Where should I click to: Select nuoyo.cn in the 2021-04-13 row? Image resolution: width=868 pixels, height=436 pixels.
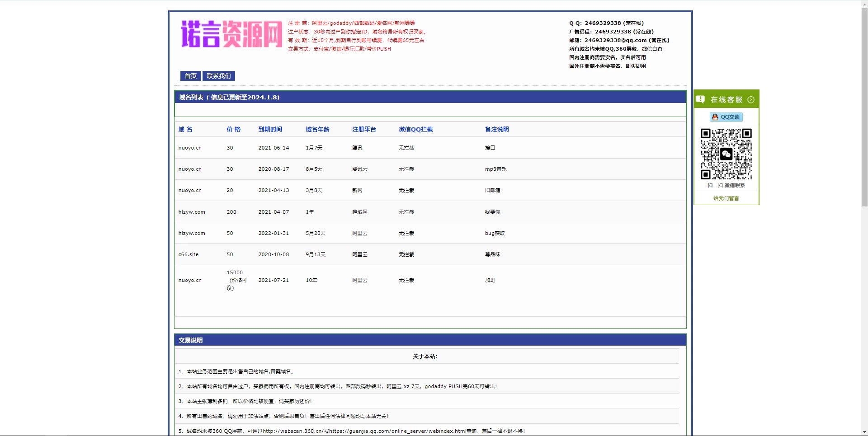190,190
